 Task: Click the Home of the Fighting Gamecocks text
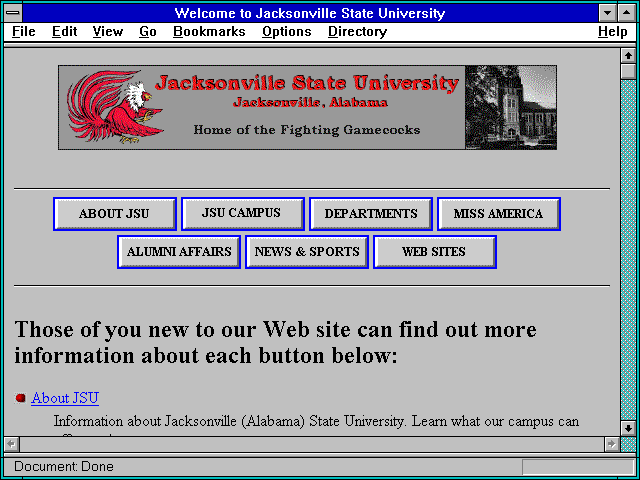coord(307,130)
